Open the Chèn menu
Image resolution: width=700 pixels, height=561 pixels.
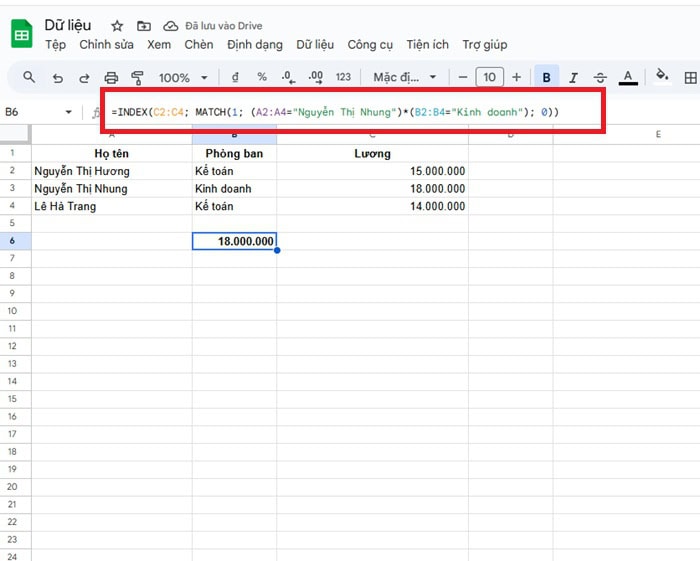(199, 45)
